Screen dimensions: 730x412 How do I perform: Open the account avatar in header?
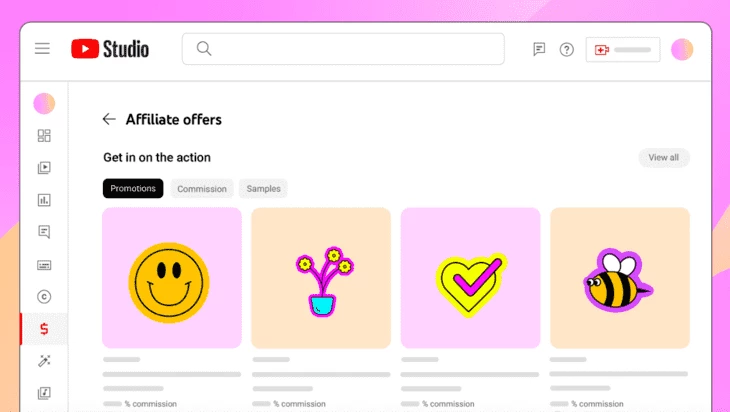coord(682,49)
